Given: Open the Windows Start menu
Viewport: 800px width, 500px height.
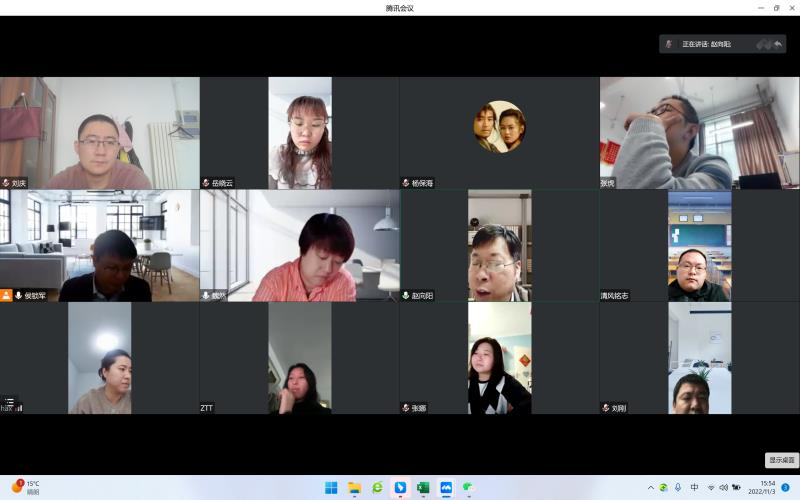Looking at the screenshot, I should click(331, 488).
